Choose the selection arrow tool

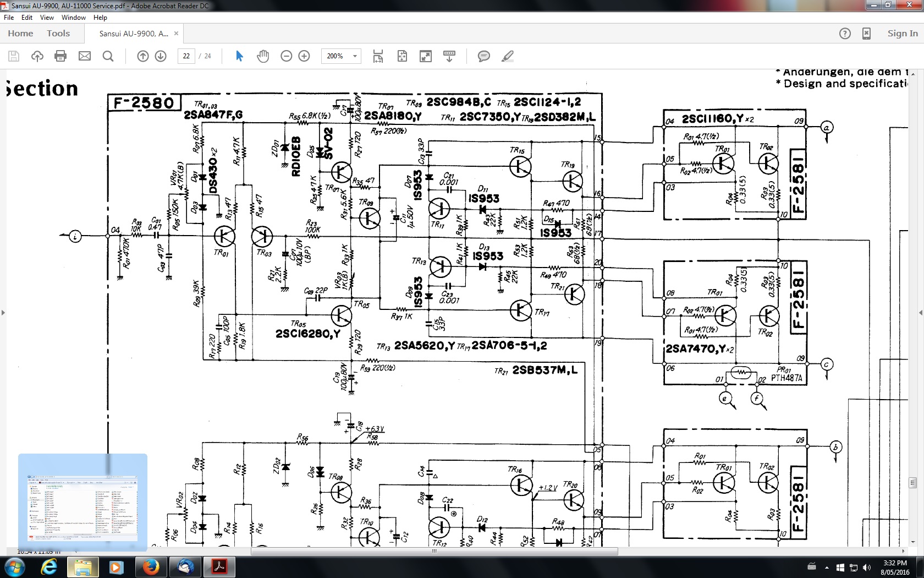pyautogui.click(x=239, y=56)
